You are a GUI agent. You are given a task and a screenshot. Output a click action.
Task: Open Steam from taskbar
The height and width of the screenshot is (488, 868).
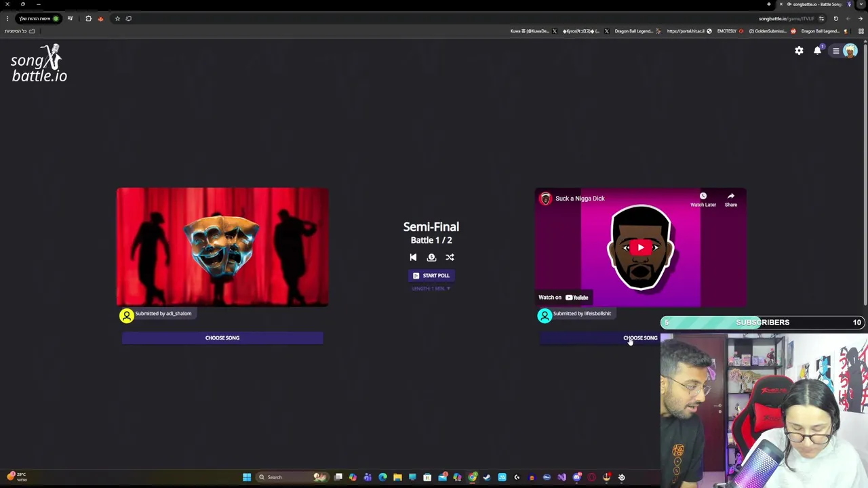(487, 477)
